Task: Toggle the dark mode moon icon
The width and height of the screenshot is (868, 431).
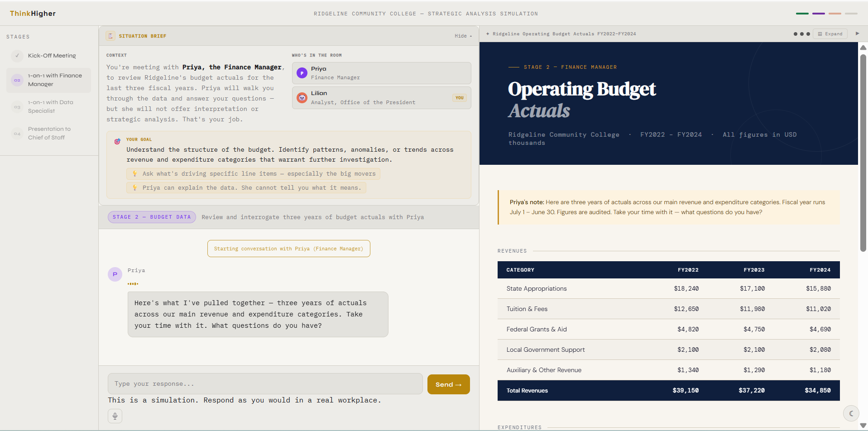Action: pos(851,413)
